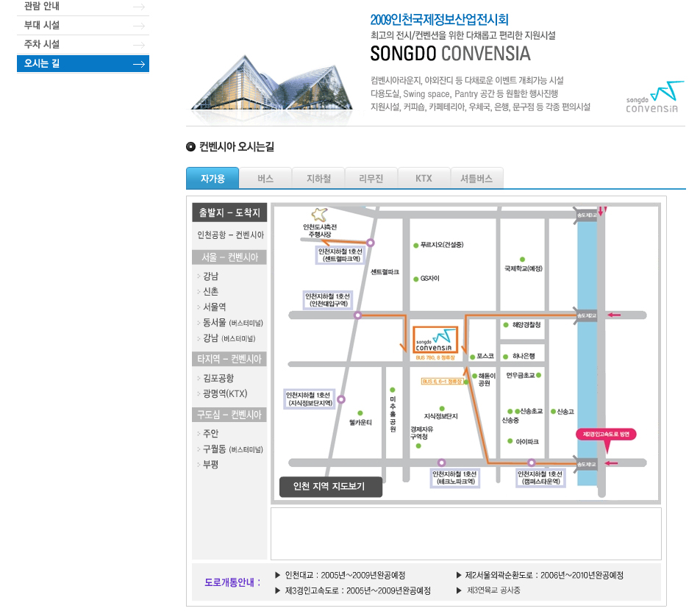Screen dimensions: 700x611
Task: Click the 미추홀공원 label on the map
Action: pyautogui.click(x=393, y=414)
